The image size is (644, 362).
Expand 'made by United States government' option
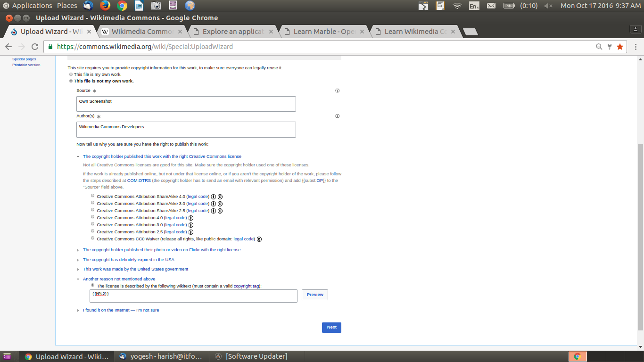click(x=135, y=269)
